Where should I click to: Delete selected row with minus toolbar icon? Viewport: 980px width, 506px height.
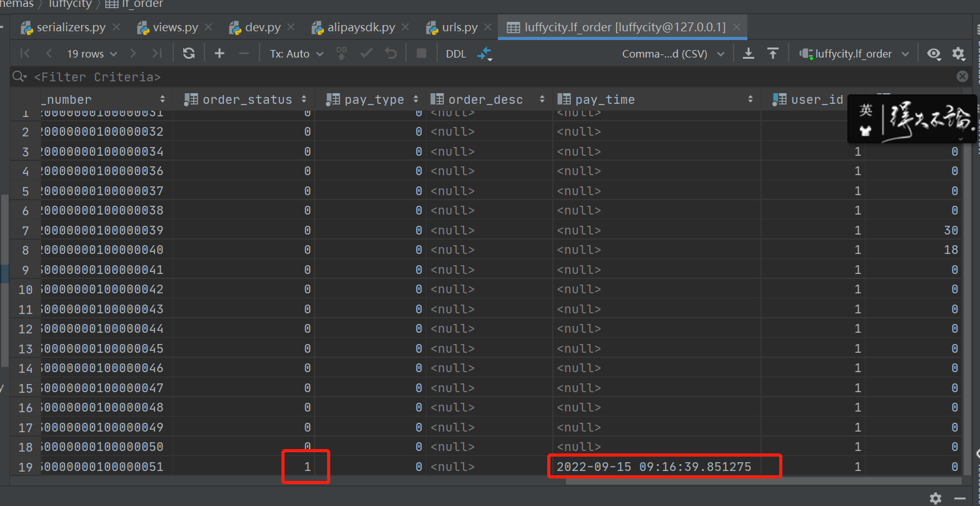pyautogui.click(x=244, y=54)
